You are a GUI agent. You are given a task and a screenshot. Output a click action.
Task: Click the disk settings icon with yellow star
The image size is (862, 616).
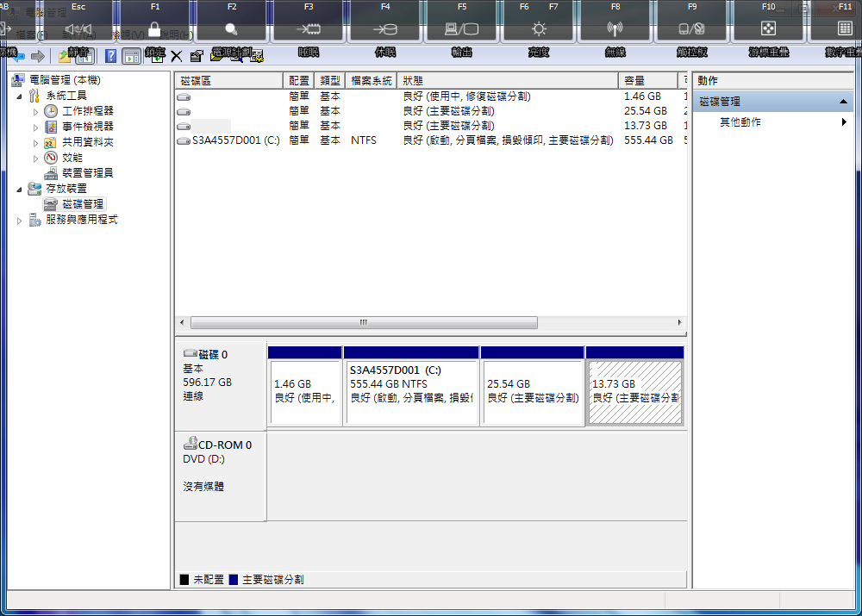coord(257,56)
